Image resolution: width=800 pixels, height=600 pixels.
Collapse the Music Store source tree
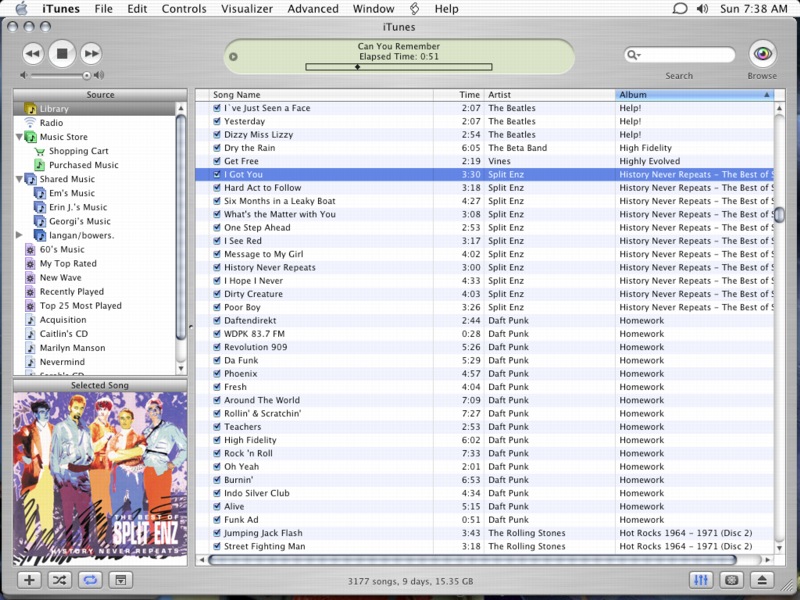point(20,137)
